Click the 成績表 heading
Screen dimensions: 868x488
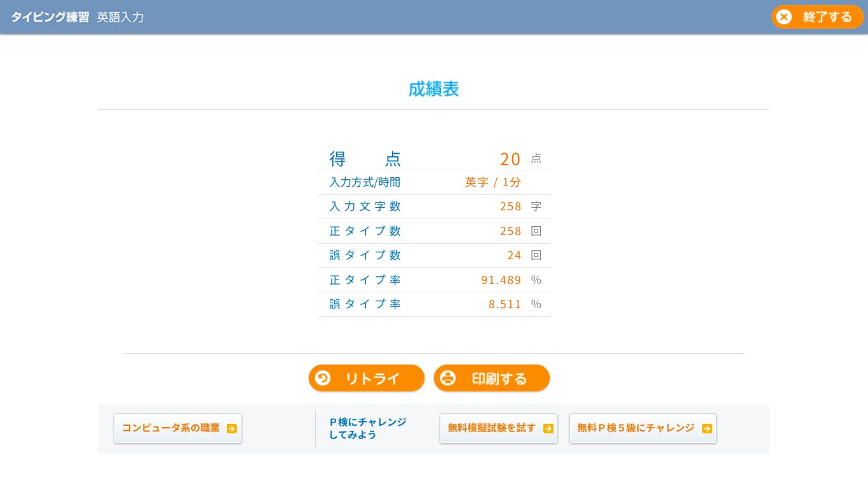pyautogui.click(x=433, y=89)
